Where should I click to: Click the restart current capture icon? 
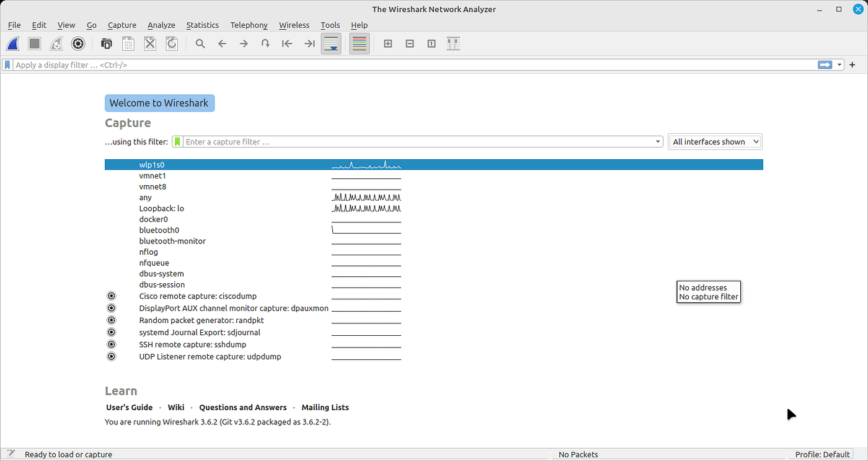(x=56, y=43)
